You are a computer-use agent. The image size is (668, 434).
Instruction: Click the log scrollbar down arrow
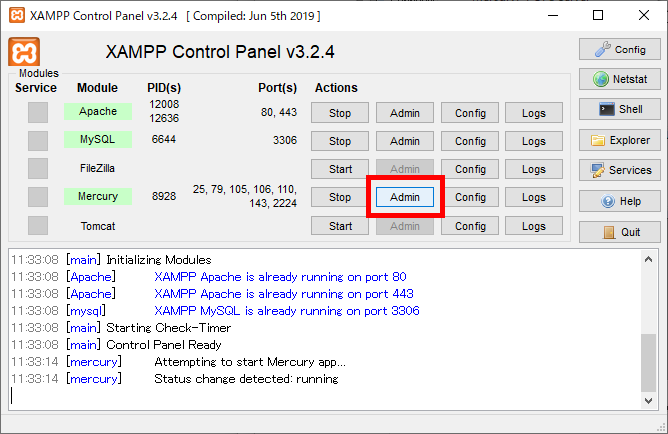point(648,400)
